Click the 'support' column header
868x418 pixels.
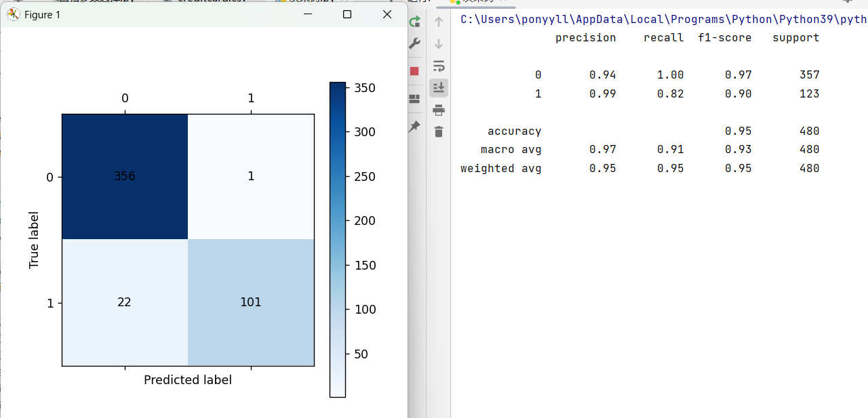click(796, 38)
